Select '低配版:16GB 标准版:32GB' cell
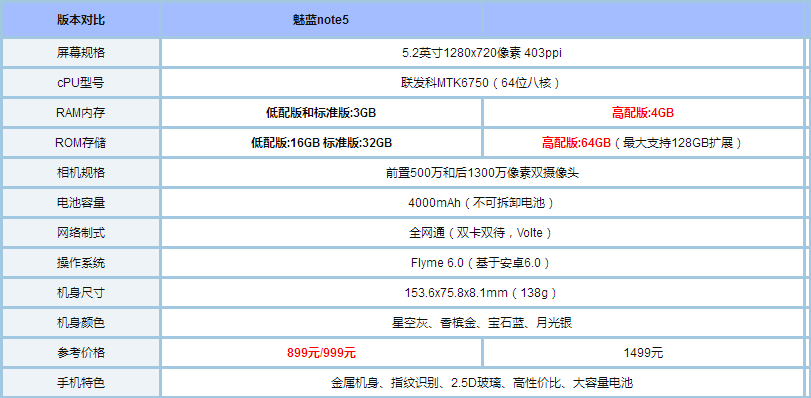 (321, 143)
